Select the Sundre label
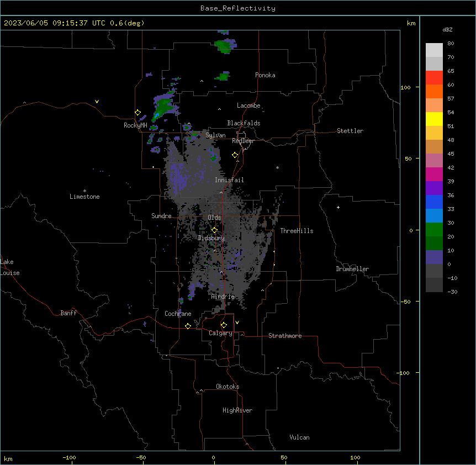The height and width of the screenshot is (465, 476). pyautogui.click(x=161, y=216)
